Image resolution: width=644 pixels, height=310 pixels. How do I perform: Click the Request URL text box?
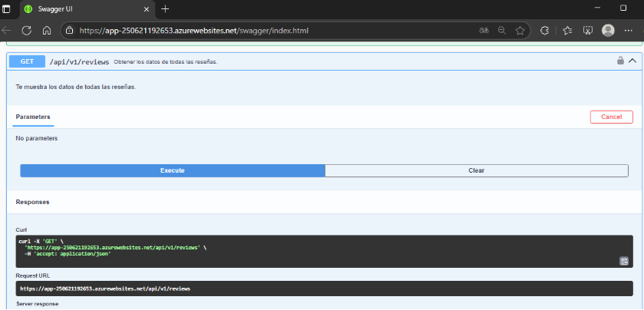coord(325,289)
